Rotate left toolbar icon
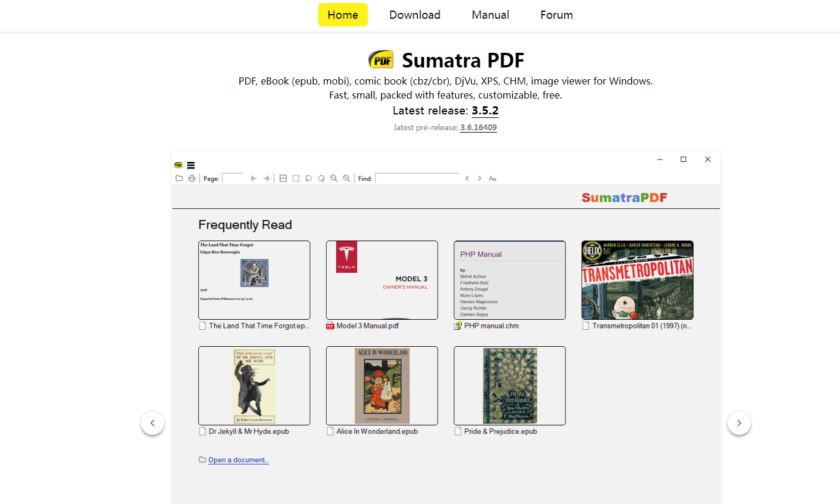Image resolution: width=839 pixels, height=504 pixels. 309,178
